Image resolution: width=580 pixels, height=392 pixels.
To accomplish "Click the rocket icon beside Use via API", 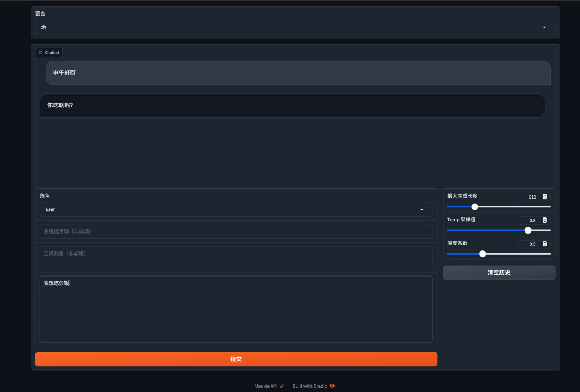I will [x=282, y=386].
